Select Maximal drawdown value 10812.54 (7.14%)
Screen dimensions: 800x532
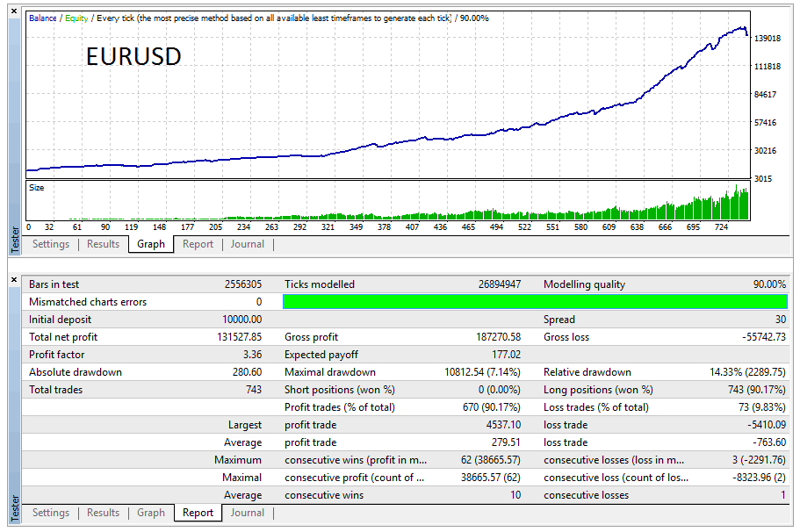point(483,372)
